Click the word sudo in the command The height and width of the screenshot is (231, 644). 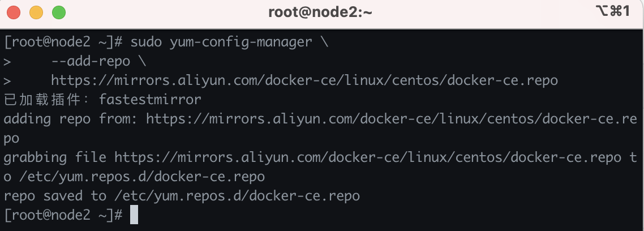[x=146, y=42]
